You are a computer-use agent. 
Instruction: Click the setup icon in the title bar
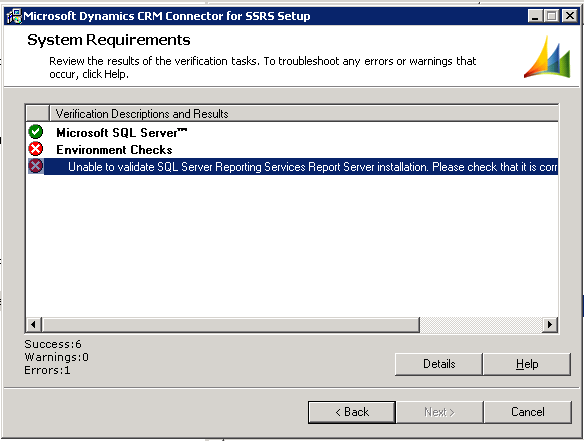pos(14,16)
